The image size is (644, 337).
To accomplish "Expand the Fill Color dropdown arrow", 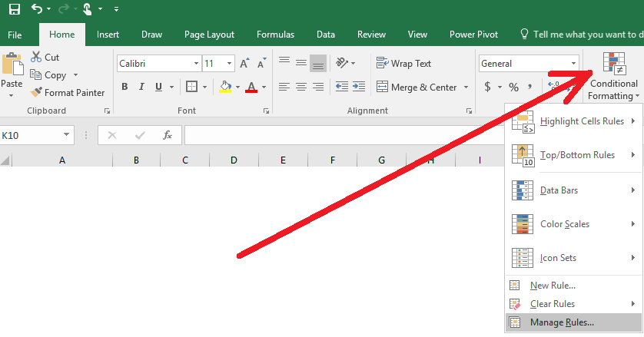I will (237, 87).
